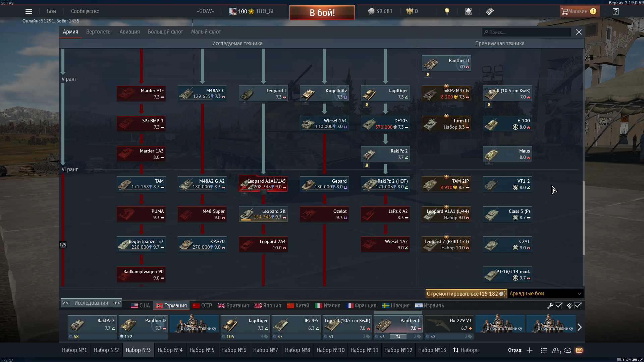The width and height of the screenshot is (644, 362).
Task: Close the research tree window
Action: point(579,32)
